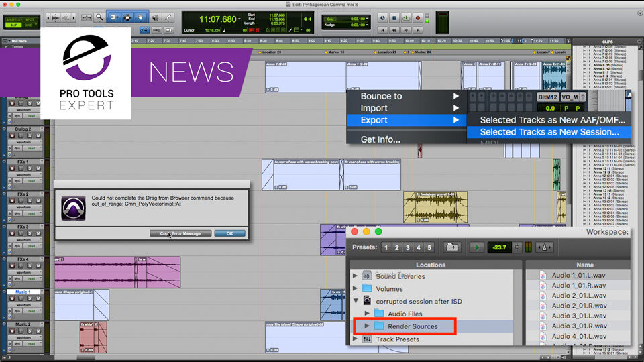The image size is (644, 362).
Task: Select Audio 3_01.R.wav in the file list
Action: pos(578,326)
